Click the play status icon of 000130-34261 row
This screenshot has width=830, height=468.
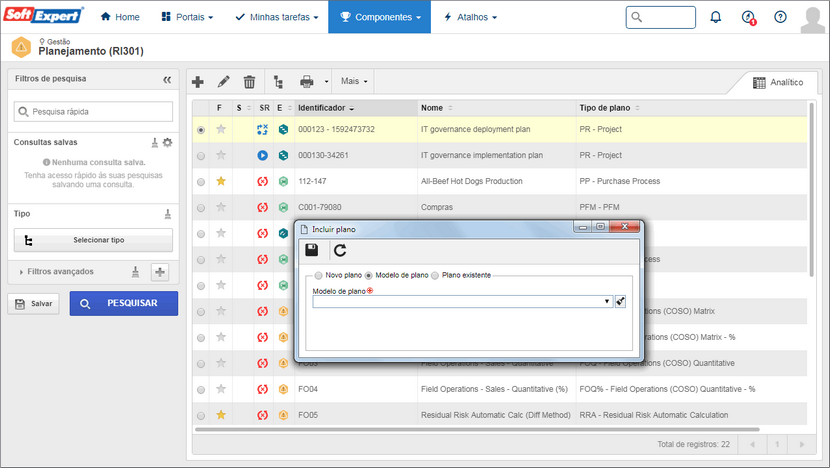(263, 155)
